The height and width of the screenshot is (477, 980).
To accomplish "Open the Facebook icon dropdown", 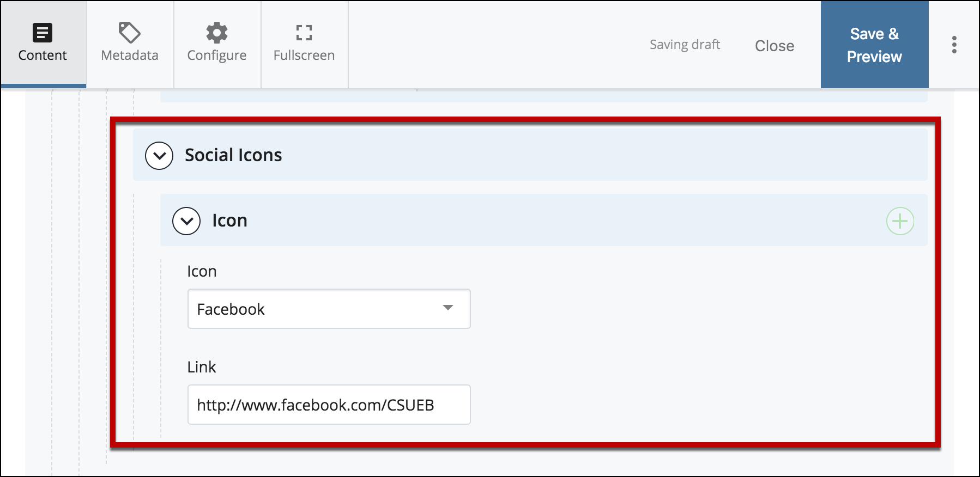I will [x=329, y=309].
